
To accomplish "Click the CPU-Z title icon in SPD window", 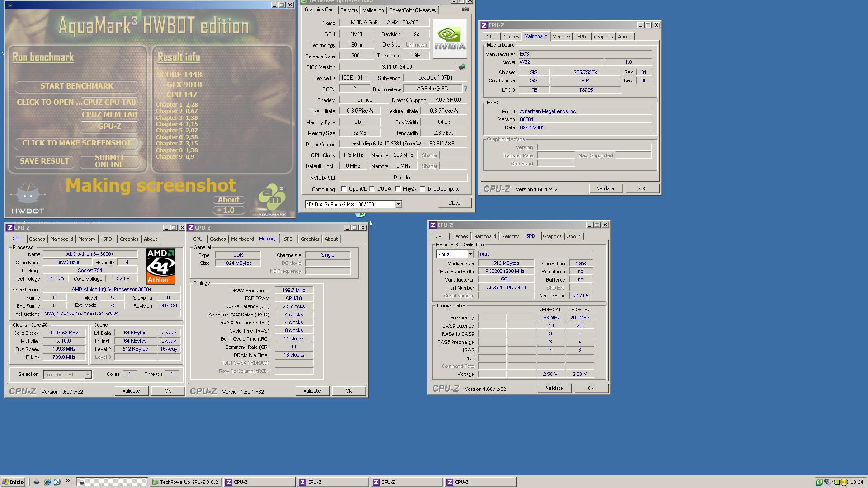I will (x=433, y=225).
